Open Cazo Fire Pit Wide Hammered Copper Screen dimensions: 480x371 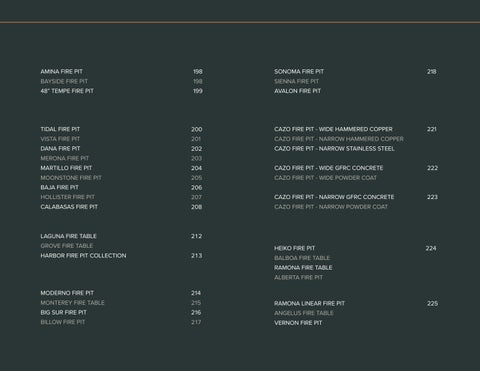[x=333, y=129]
